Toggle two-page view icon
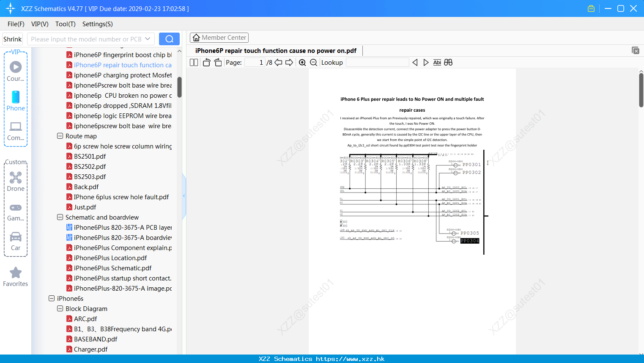Image resolution: width=644 pixels, height=363 pixels. [194, 62]
